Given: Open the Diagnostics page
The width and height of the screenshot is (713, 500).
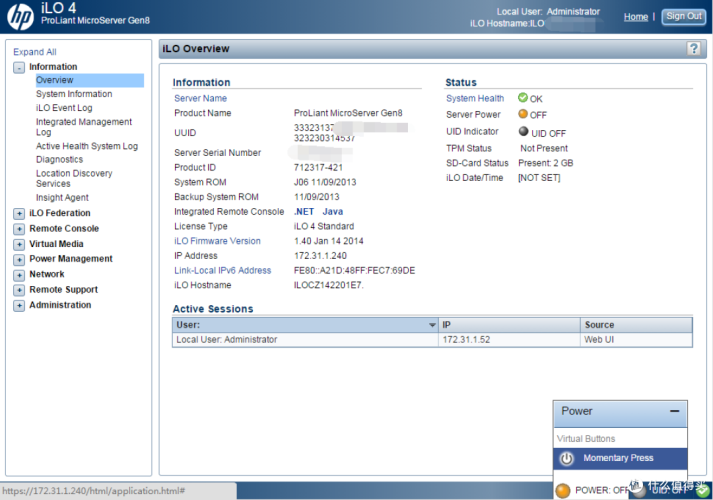Looking at the screenshot, I should tap(60, 160).
